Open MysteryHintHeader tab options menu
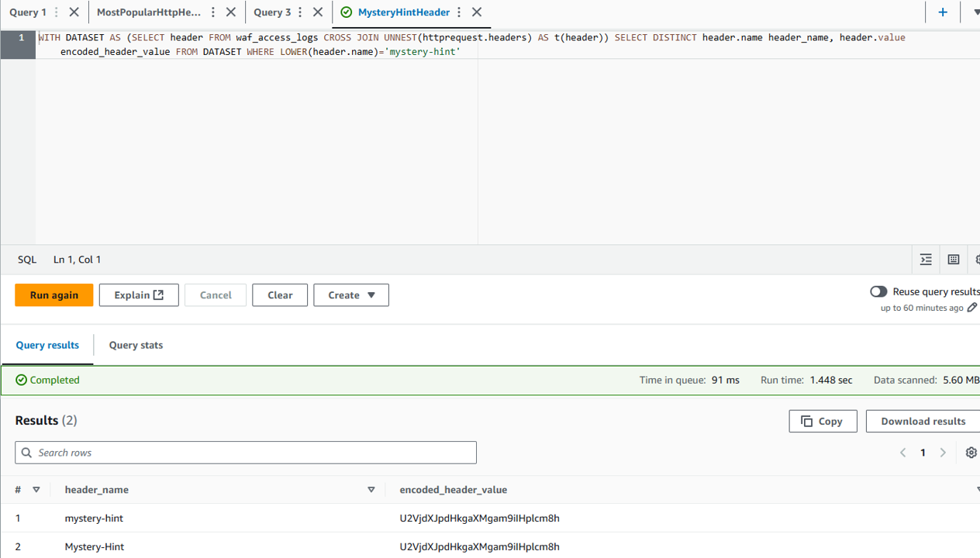 [459, 12]
